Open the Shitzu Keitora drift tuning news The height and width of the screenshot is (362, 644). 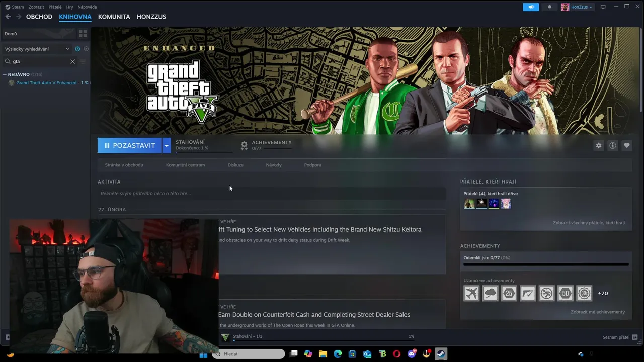pyautogui.click(x=320, y=229)
